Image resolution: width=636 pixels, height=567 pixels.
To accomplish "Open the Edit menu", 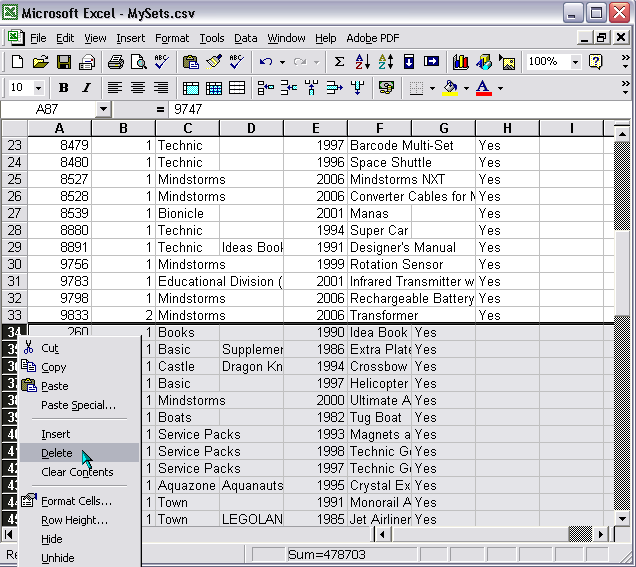I will pos(65,38).
